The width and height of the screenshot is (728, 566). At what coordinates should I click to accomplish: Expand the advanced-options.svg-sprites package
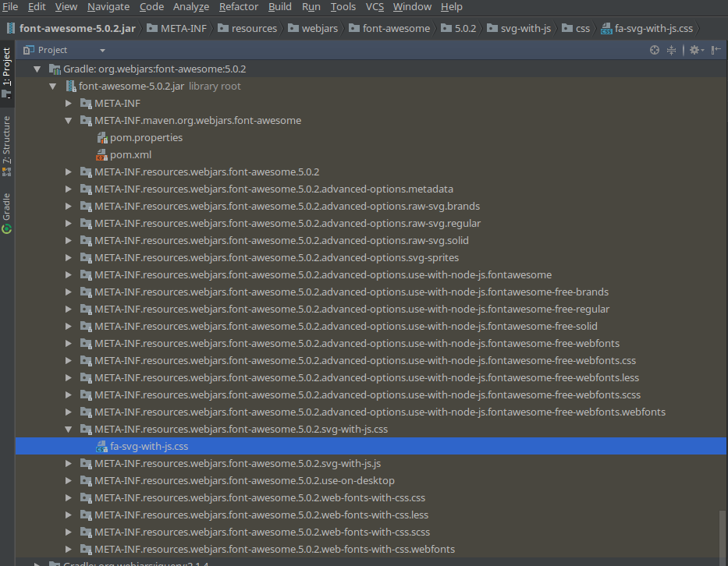pyautogui.click(x=68, y=258)
